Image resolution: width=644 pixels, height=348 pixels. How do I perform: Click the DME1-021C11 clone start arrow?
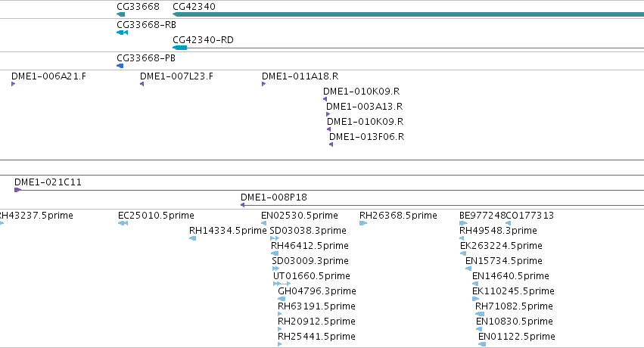(17, 190)
